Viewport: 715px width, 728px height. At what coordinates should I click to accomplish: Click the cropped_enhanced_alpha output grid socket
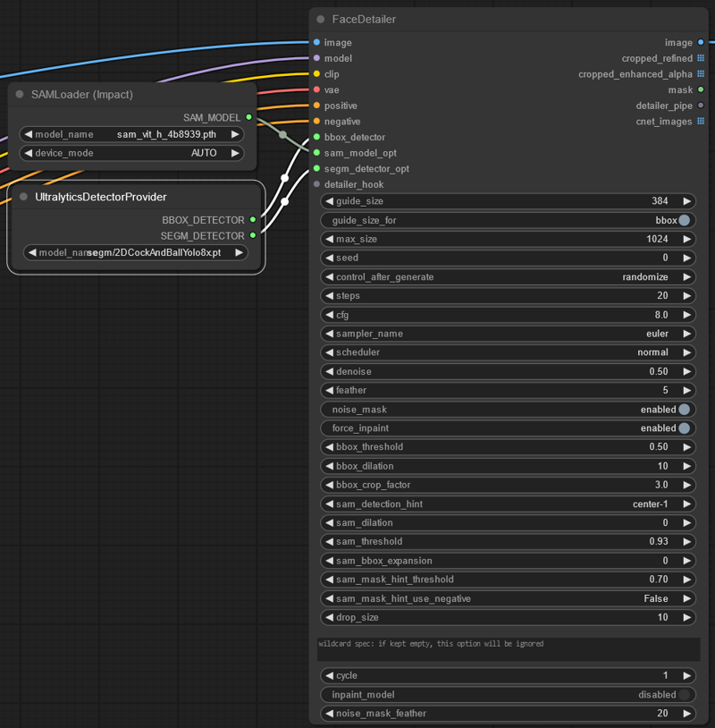[x=701, y=74]
